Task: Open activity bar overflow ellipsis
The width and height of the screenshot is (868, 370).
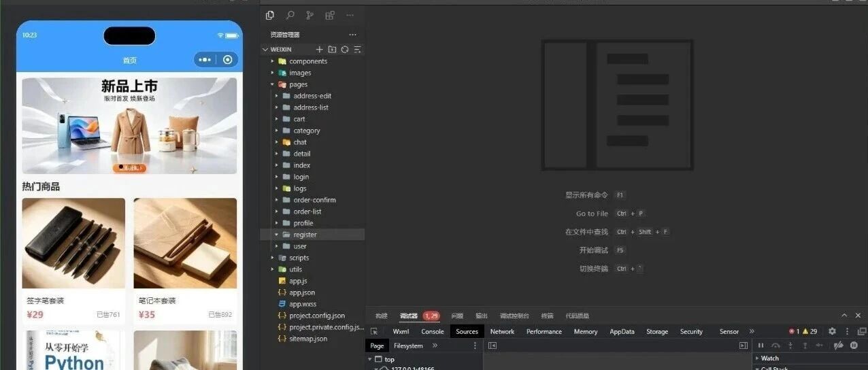Action: click(350, 15)
